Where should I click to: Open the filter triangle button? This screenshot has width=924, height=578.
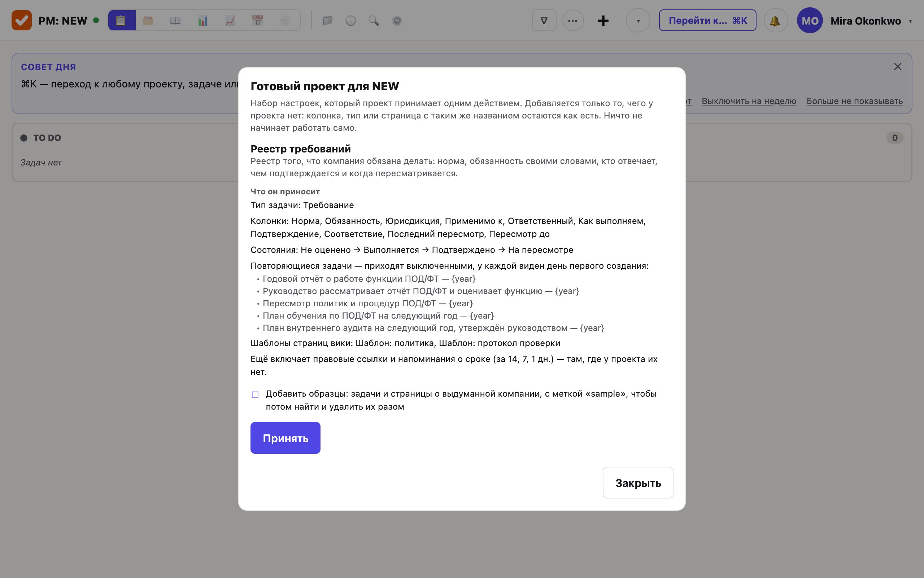(544, 20)
